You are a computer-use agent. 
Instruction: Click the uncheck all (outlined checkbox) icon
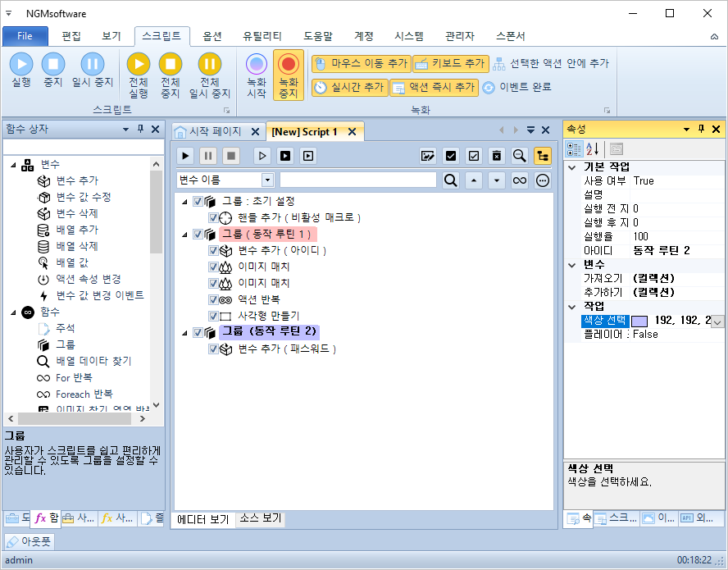click(x=474, y=156)
